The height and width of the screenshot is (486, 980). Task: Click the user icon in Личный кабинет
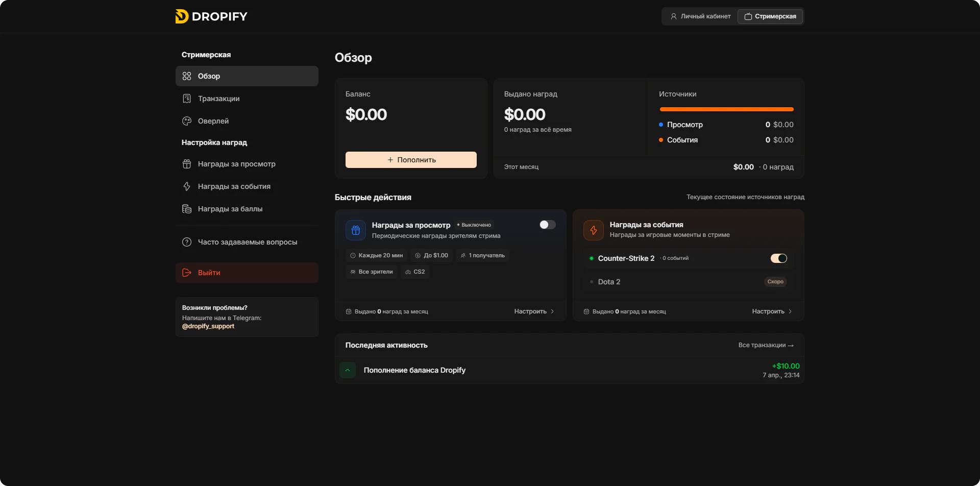coord(674,16)
